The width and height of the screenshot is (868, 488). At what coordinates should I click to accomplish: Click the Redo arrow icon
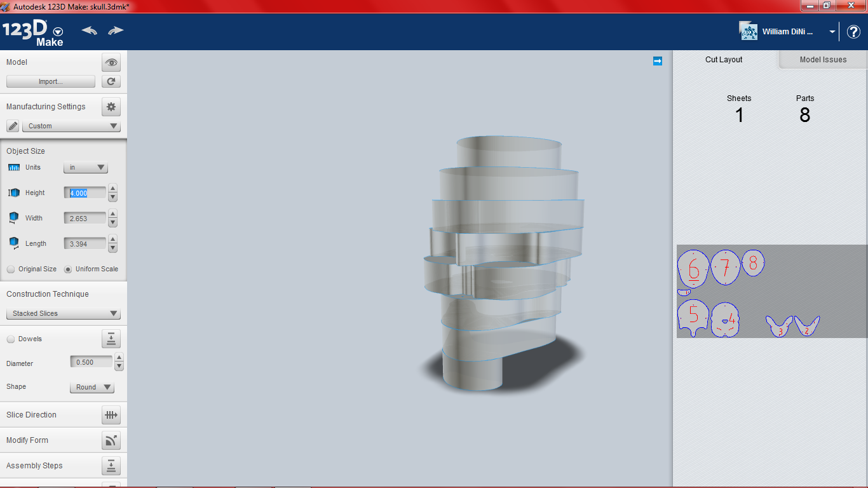click(x=116, y=30)
